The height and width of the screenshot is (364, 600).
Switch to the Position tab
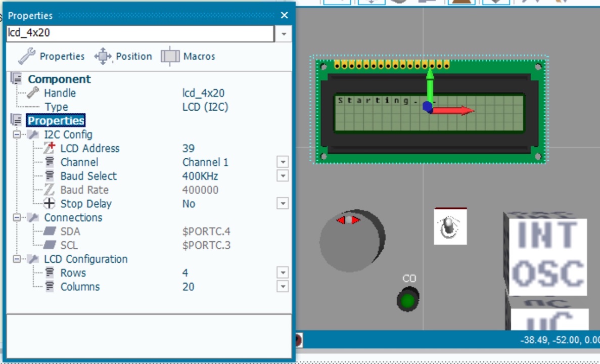pos(123,56)
